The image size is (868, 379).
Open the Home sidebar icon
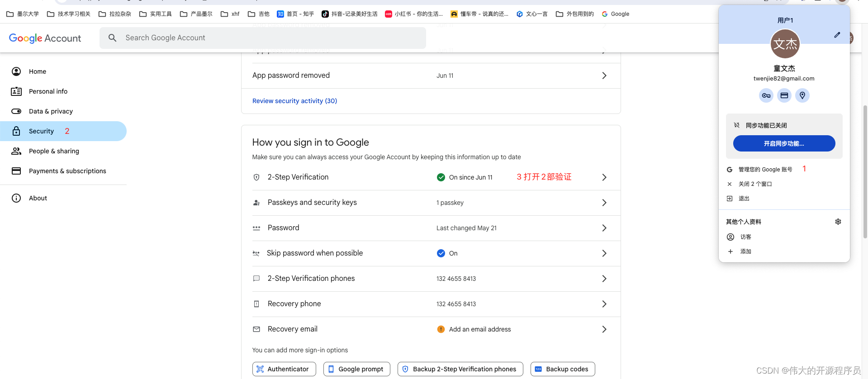click(x=16, y=71)
